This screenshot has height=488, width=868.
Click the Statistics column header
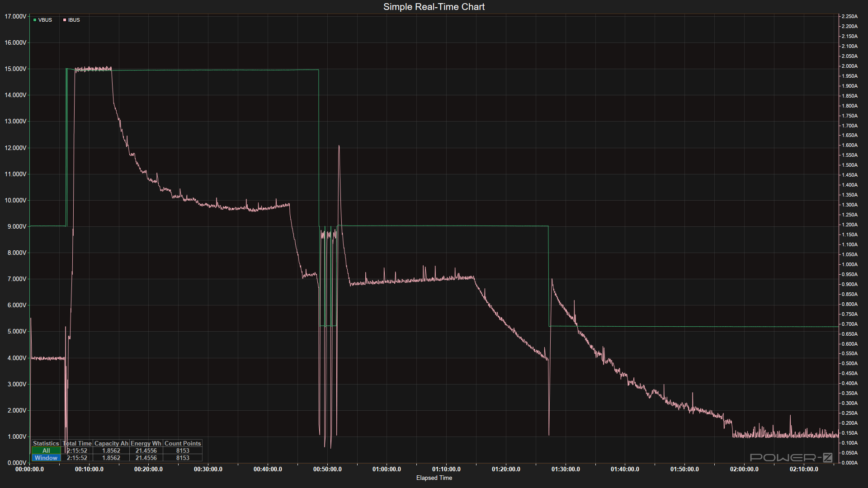46,443
